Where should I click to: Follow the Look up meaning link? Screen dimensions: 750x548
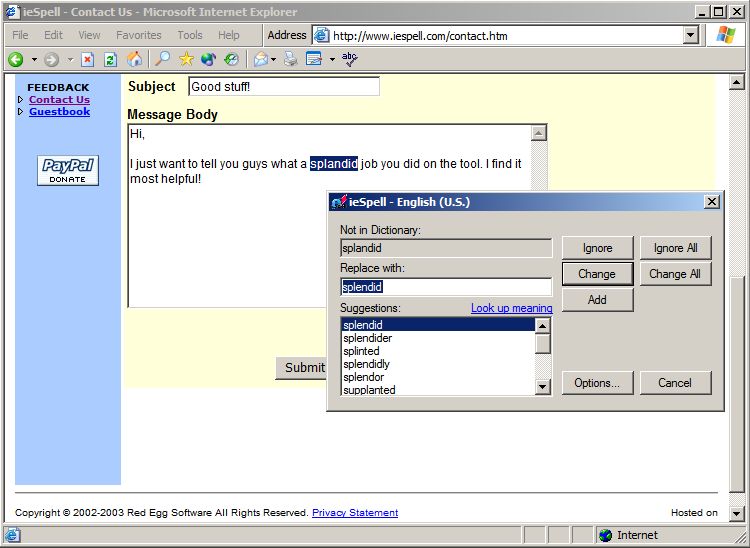pos(511,308)
